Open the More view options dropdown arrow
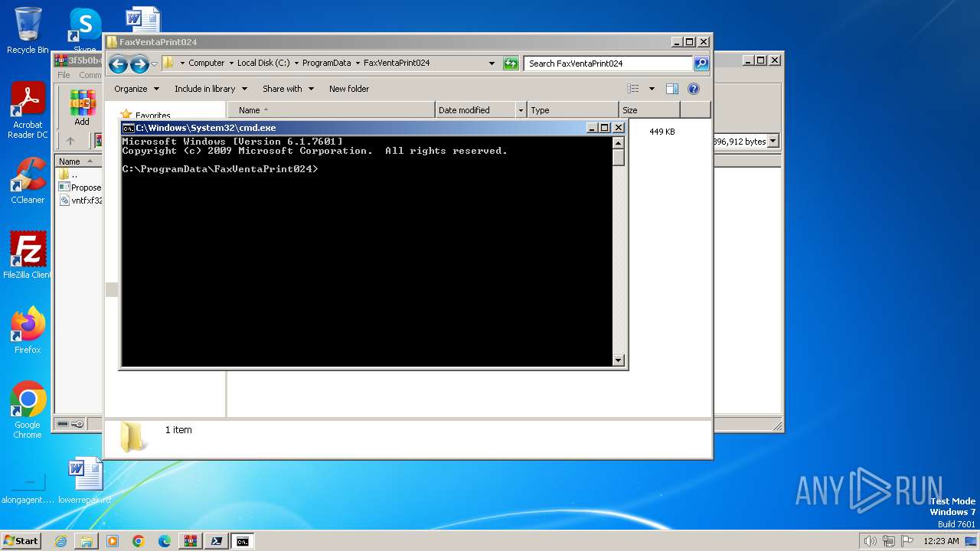Image resolution: width=980 pixels, height=551 pixels. pos(652,89)
